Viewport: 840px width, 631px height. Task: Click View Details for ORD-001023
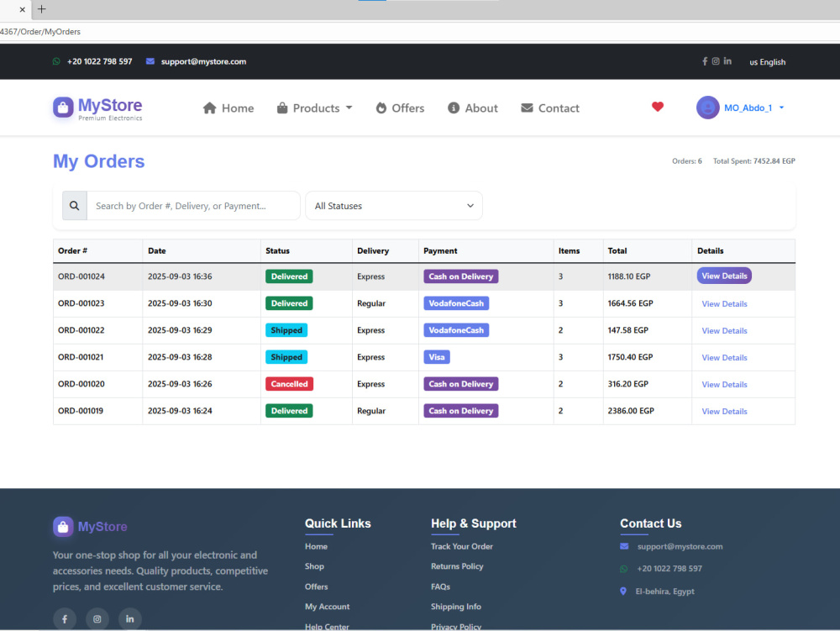click(724, 303)
